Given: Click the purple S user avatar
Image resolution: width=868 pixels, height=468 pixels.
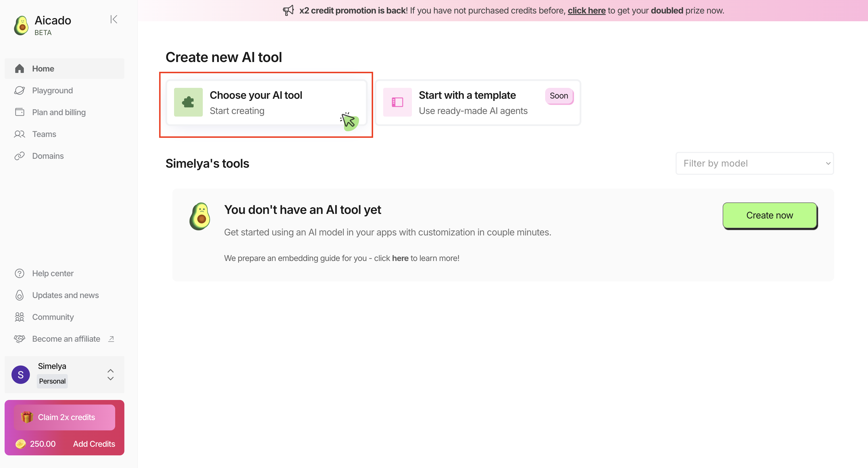Looking at the screenshot, I should pyautogui.click(x=21, y=374).
